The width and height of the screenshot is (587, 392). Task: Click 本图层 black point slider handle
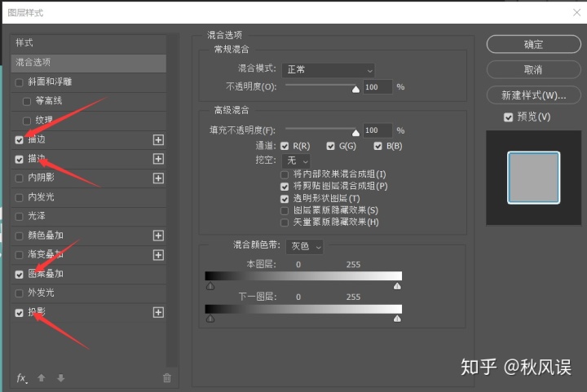click(x=210, y=286)
